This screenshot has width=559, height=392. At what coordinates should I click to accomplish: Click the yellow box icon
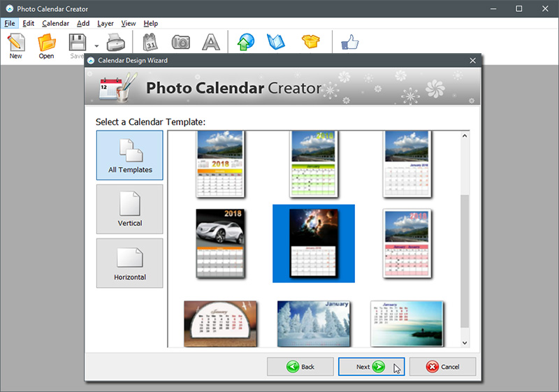tap(310, 42)
